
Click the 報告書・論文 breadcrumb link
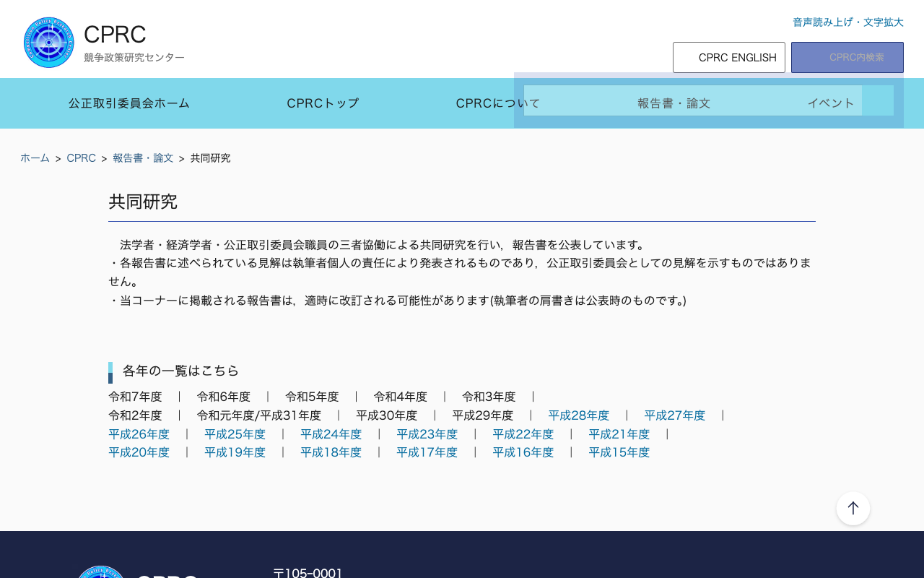(143, 158)
